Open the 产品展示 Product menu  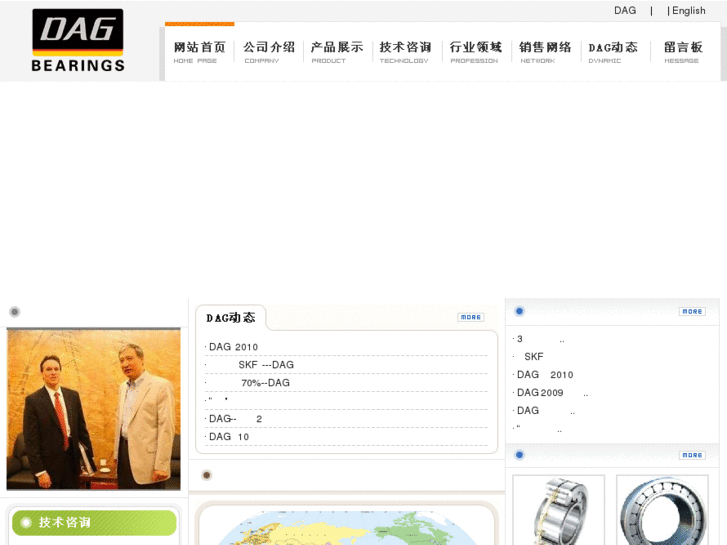point(337,52)
